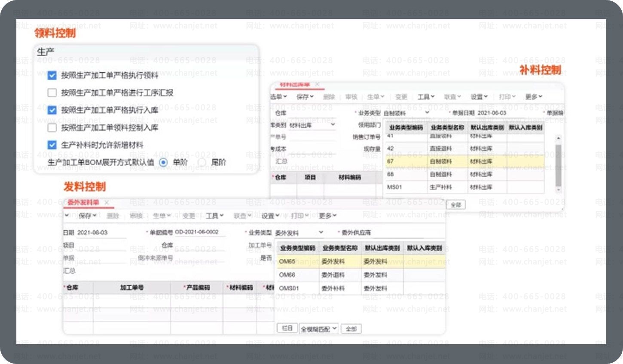Open 选单 dropdown in 材料出库单 toolbar

point(278,97)
